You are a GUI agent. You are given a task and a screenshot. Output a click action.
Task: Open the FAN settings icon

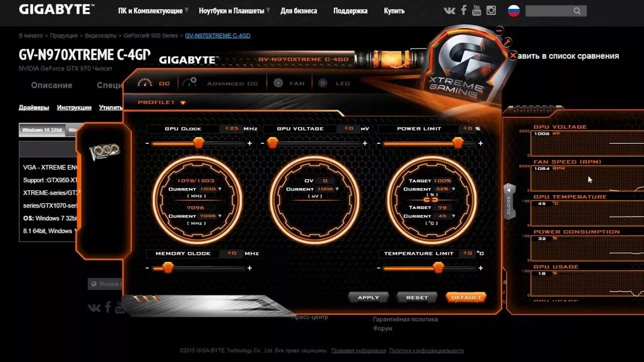tap(278, 83)
